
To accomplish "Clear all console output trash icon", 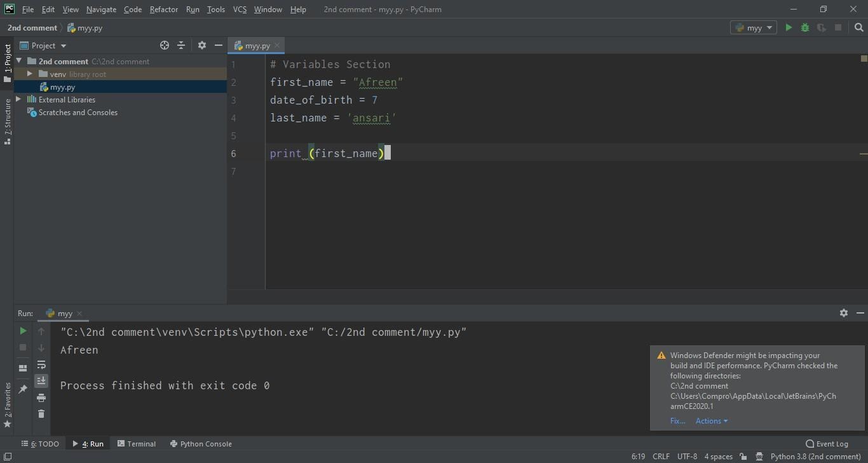I will click(x=41, y=414).
